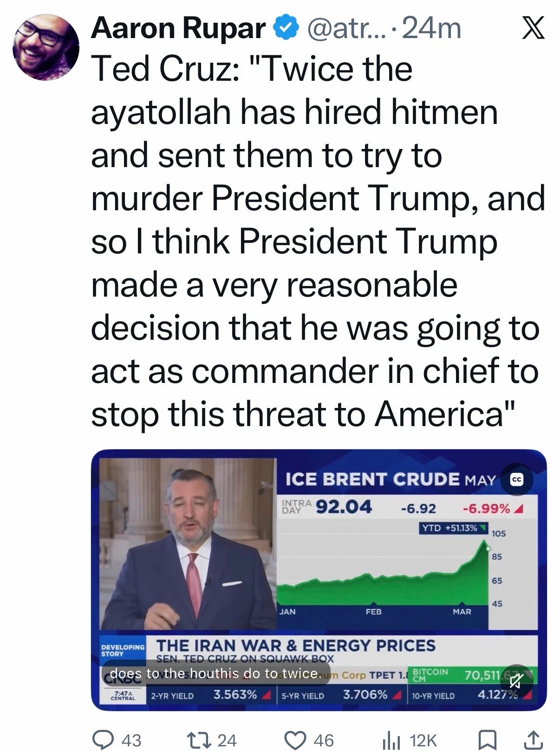This screenshot has height=751, width=560.
Task: Click the blue verified checkmark badge
Action: point(287,28)
